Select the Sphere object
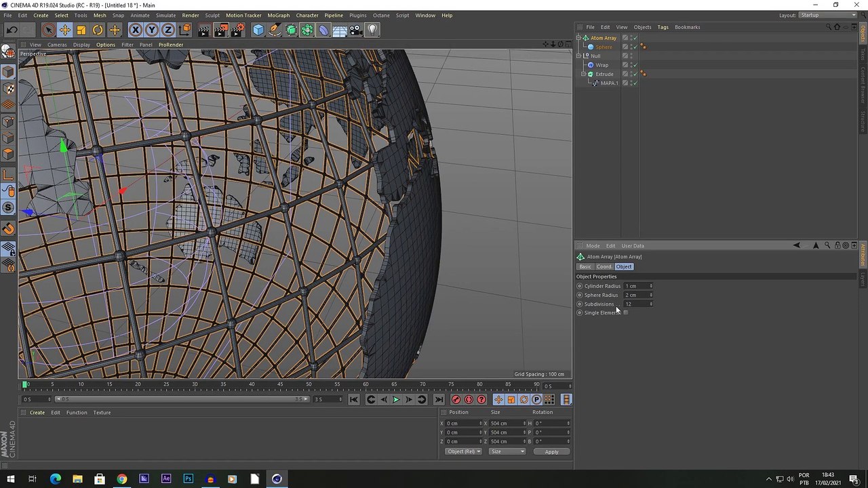This screenshot has width=868, height=488. [x=604, y=47]
